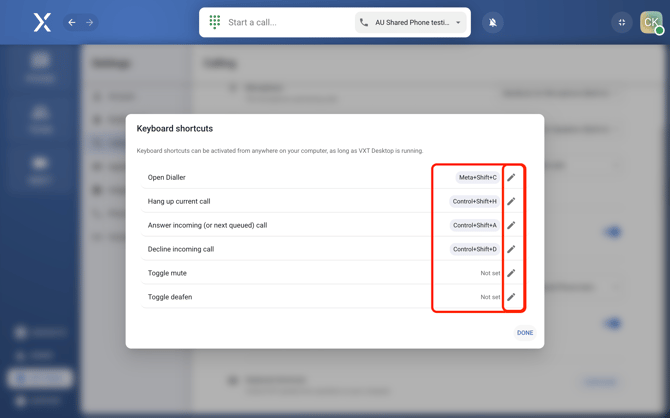
Task: Click the Toggle deafen label
Action: (170, 297)
